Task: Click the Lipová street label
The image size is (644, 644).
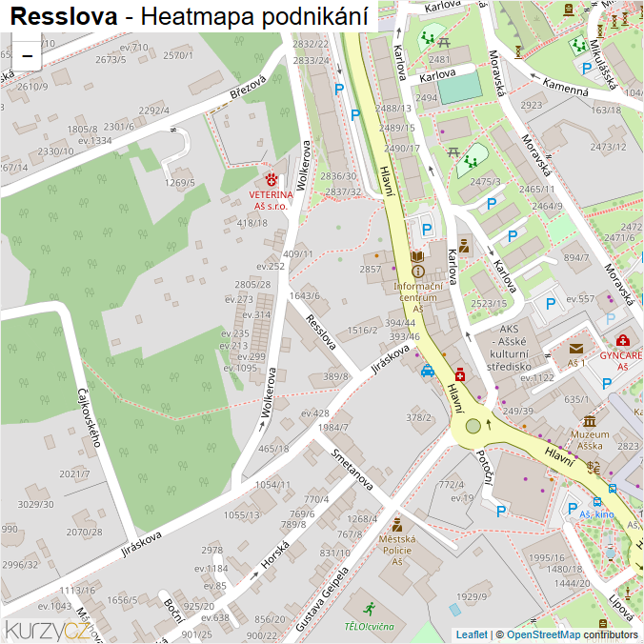Action: pyautogui.click(x=621, y=608)
